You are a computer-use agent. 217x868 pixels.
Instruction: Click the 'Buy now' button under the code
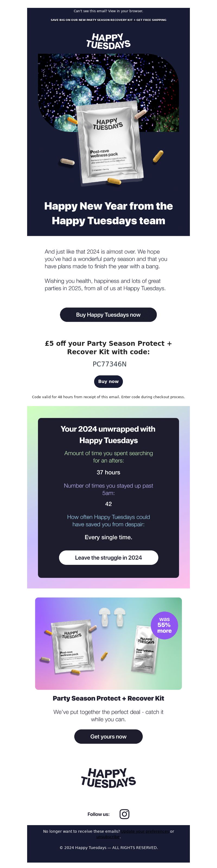[x=108, y=381]
